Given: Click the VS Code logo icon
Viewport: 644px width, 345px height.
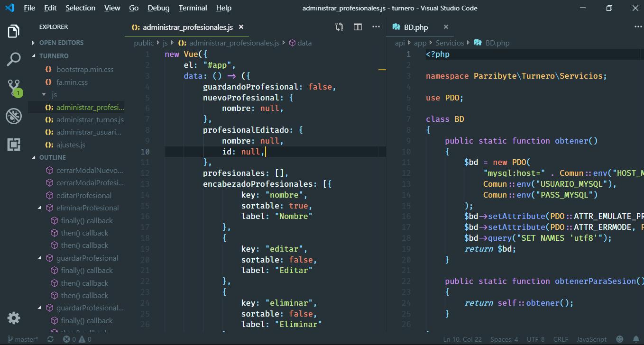Looking at the screenshot, I should coord(9,8).
